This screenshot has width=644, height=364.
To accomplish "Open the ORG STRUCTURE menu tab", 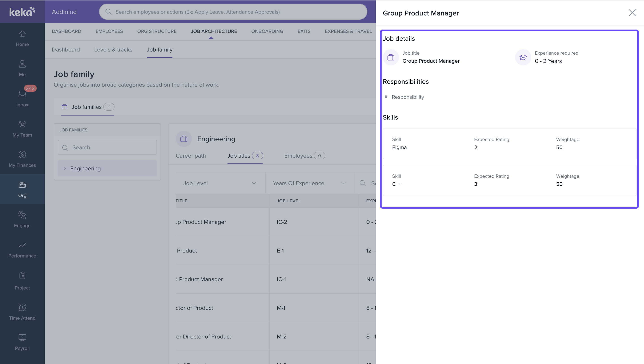I will tap(157, 31).
